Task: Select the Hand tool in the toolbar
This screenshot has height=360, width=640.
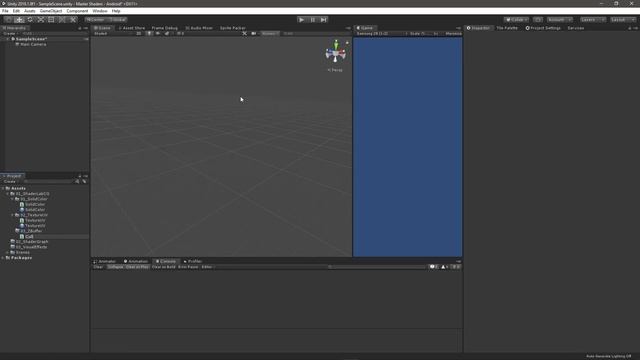Action: pos(8,20)
